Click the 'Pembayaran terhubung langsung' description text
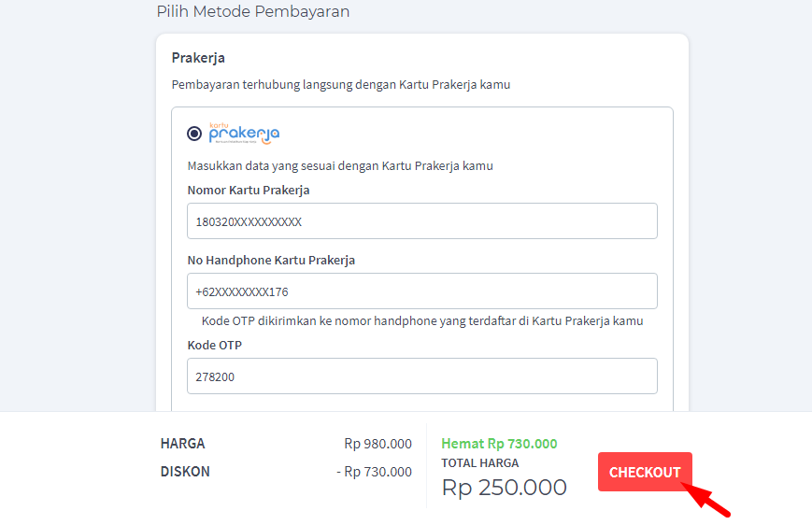Image resolution: width=812 pixels, height=525 pixels. (x=341, y=84)
